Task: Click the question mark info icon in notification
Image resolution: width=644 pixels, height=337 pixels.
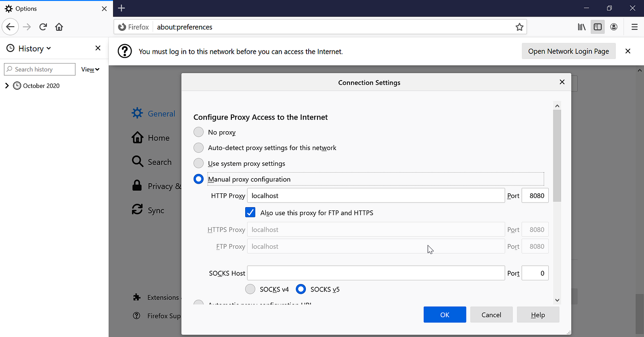Action: [125, 51]
